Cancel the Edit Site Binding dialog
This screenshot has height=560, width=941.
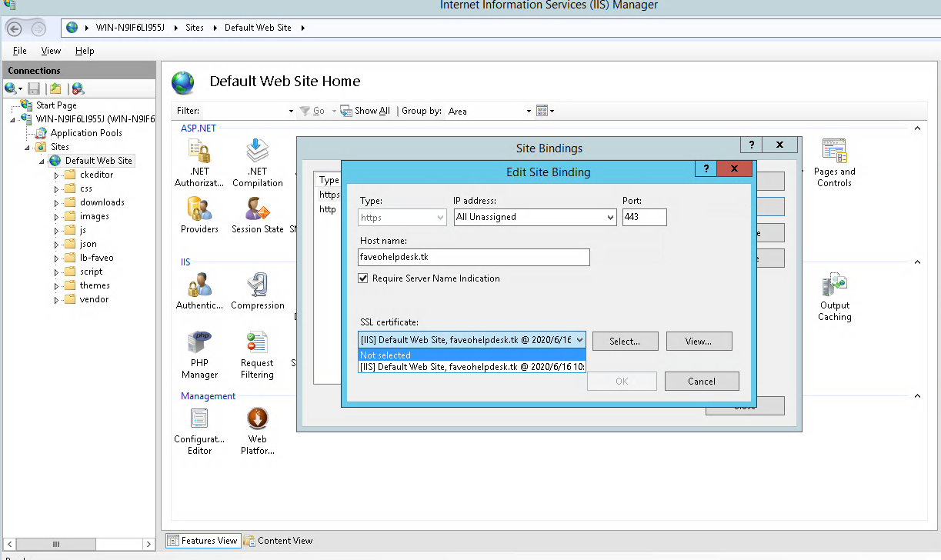pos(701,381)
